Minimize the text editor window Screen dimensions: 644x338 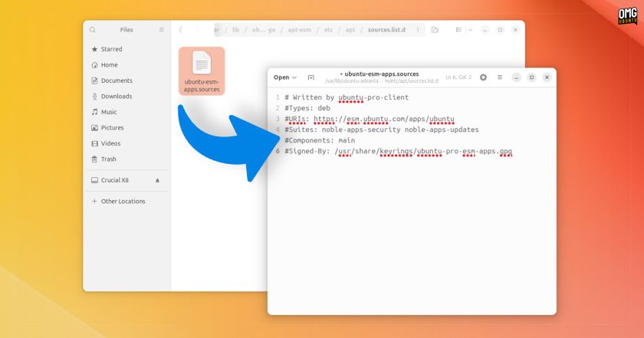516,77
